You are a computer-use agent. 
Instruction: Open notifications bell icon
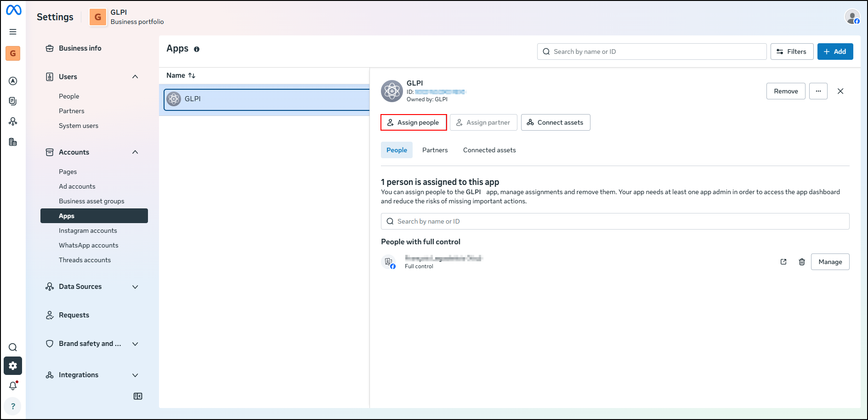pyautogui.click(x=13, y=386)
